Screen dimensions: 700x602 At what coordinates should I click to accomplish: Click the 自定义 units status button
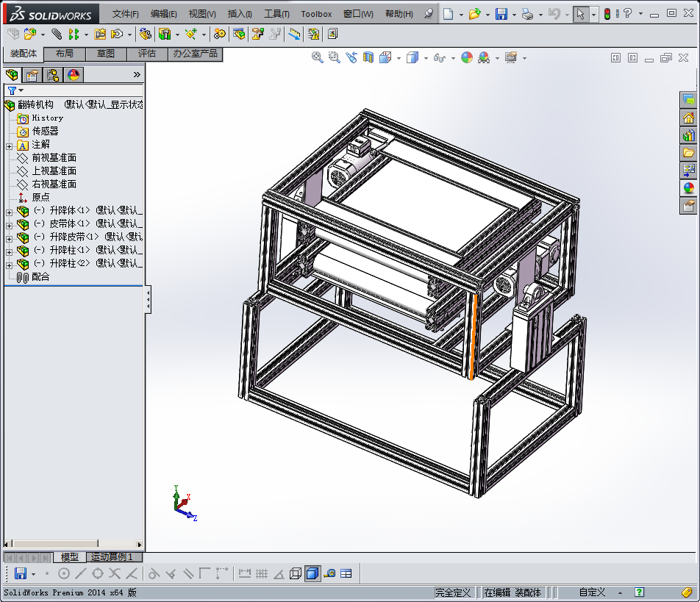592,592
